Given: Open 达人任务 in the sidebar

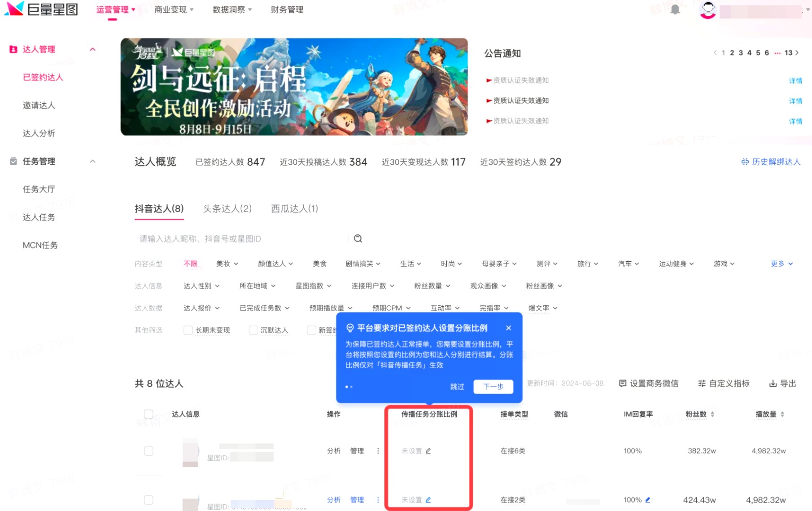Looking at the screenshot, I should tap(39, 217).
